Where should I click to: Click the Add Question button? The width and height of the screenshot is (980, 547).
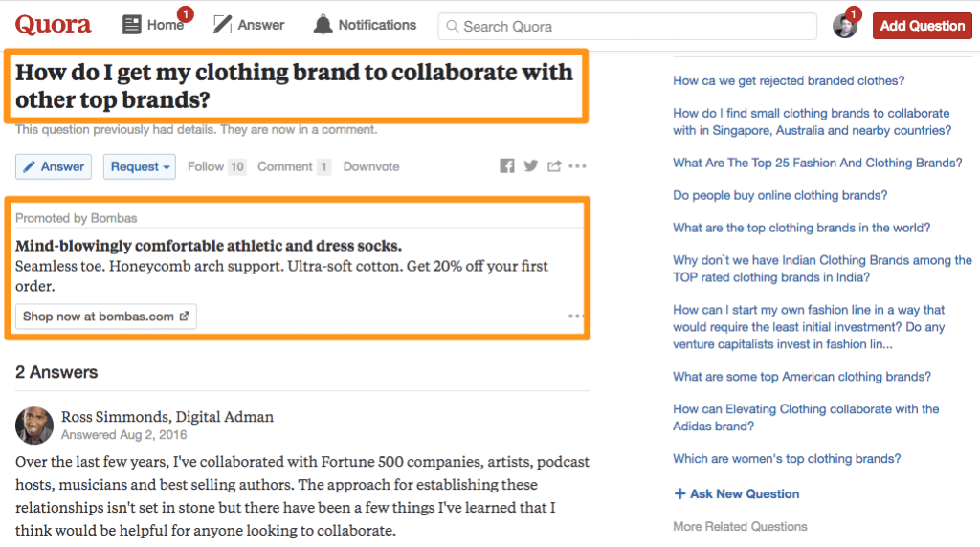click(923, 26)
